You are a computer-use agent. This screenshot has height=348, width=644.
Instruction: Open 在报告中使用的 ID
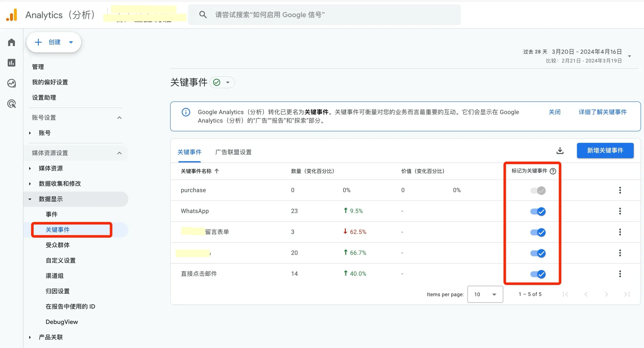[x=70, y=306]
